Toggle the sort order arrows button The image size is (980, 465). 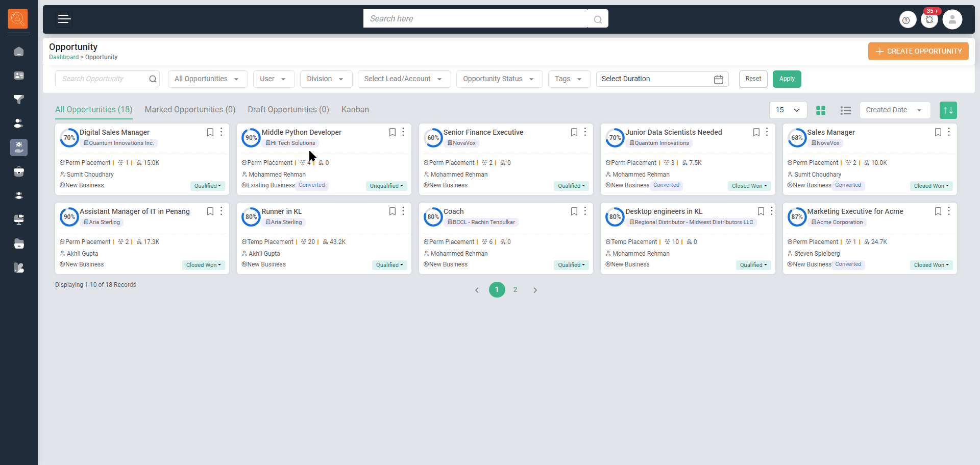click(x=948, y=110)
